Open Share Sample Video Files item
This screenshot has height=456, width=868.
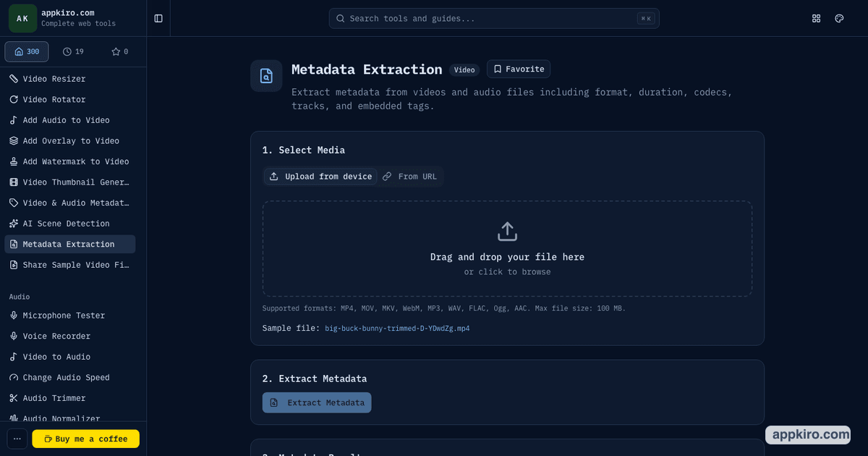click(x=70, y=265)
